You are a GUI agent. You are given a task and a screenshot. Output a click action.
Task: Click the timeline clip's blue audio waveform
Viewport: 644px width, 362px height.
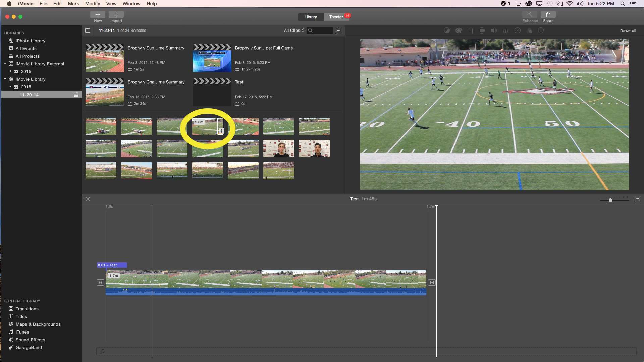tap(266, 292)
